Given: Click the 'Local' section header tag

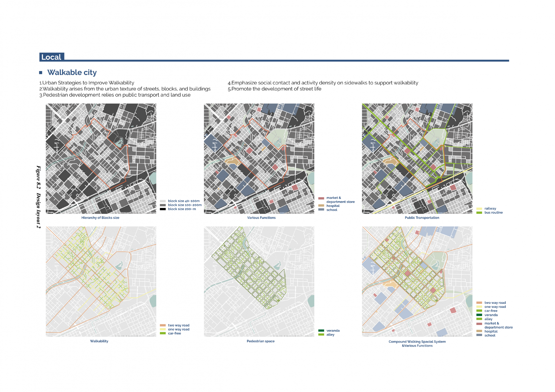Looking at the screenshot, I should (52, 57).
